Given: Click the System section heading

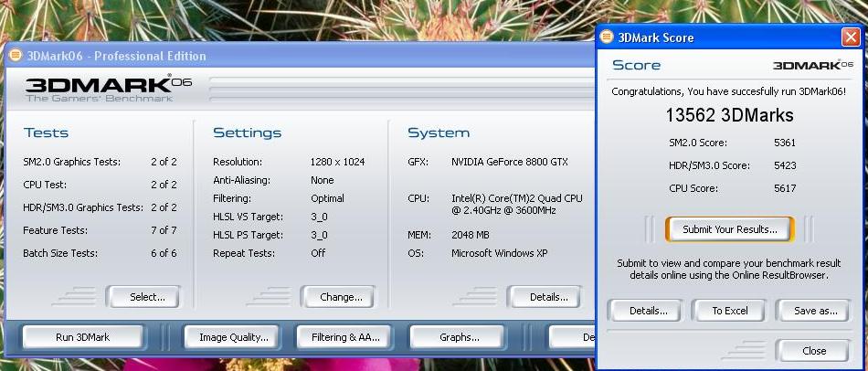Looking at the screenshot, I should click(x=439, y=132).
